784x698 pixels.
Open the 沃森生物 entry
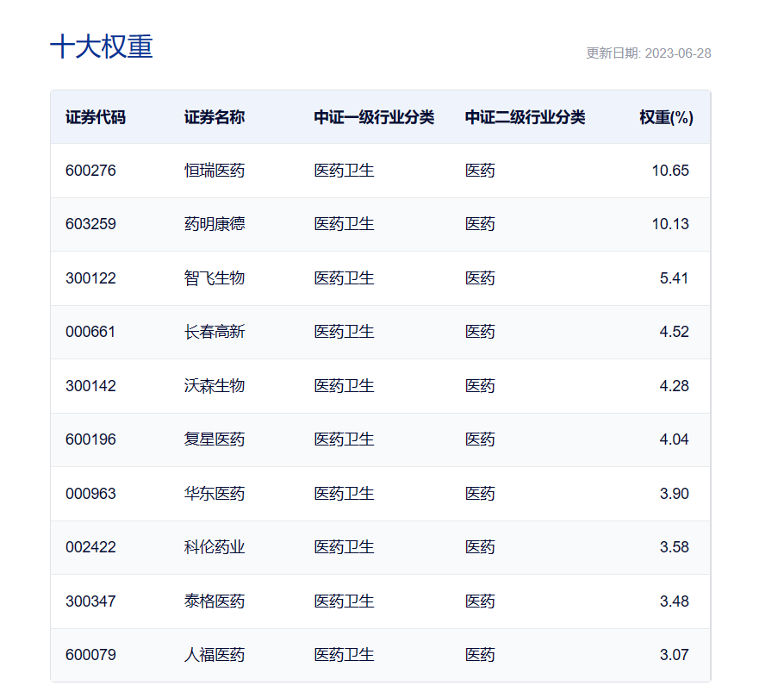point(215,386)
